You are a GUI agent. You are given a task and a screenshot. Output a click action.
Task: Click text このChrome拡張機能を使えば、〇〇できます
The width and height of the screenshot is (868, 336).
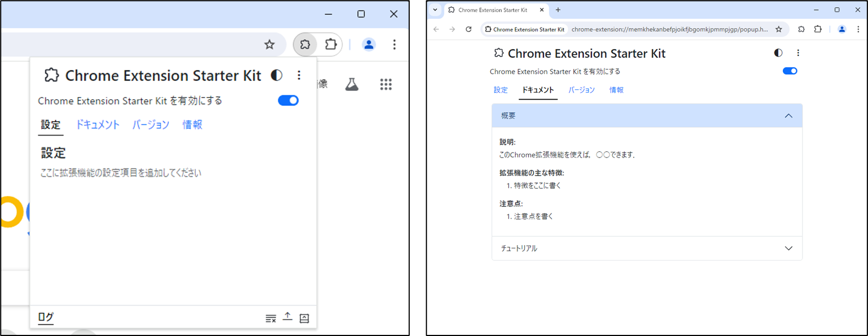point(567,155)
